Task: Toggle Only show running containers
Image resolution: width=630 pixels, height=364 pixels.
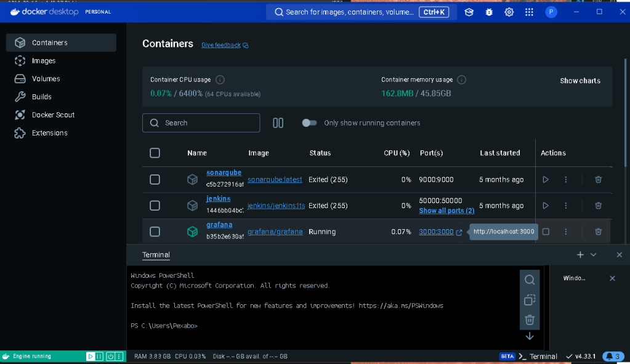Action: [309, 123]
